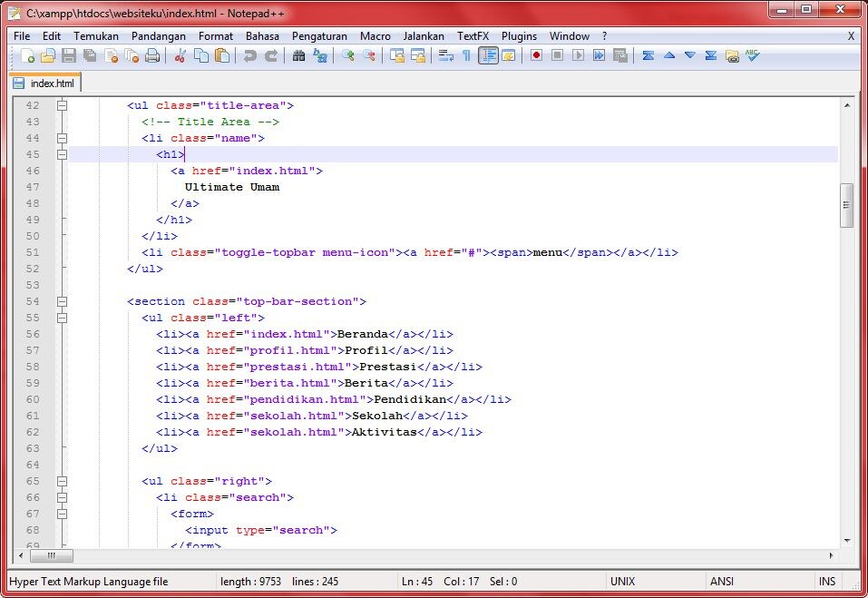This screenshot has height=598, width=868.
Task: Toggle synchronized vertical scrolling icon
Action: (x=397, y=55)
